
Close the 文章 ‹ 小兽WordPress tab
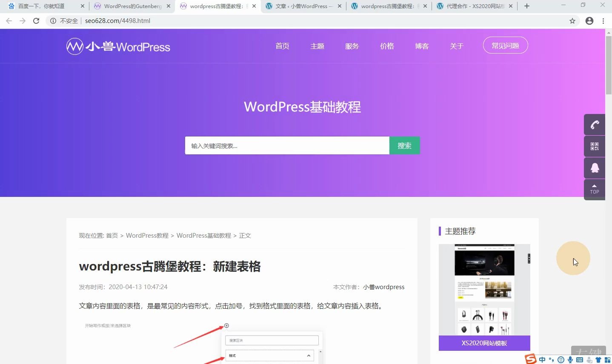coord(340,6)
